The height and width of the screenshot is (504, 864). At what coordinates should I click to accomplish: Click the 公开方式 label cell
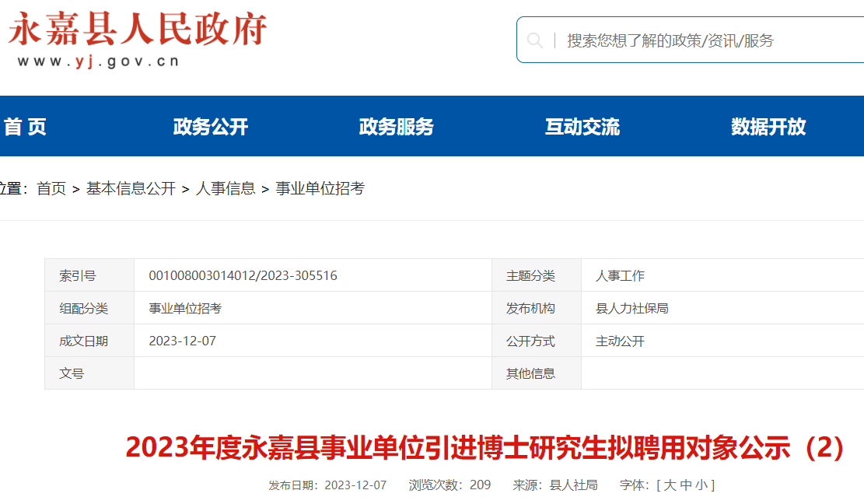click(x=537, y=341)
